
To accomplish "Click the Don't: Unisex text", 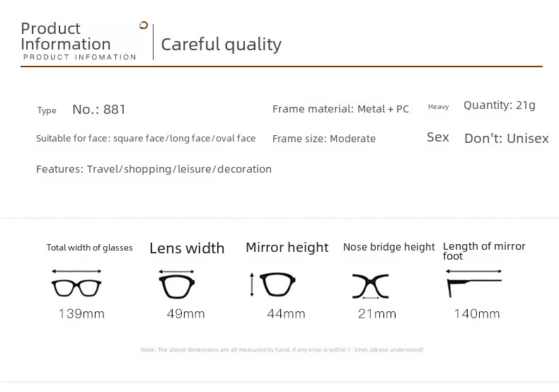I will click(507, 139).
